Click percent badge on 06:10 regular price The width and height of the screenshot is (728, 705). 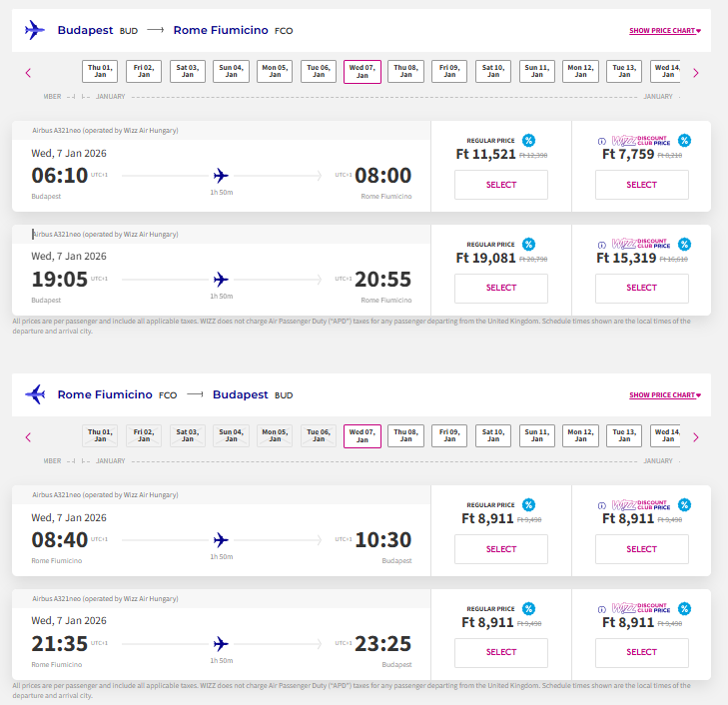pyautogui.click(x=528, y=141)
